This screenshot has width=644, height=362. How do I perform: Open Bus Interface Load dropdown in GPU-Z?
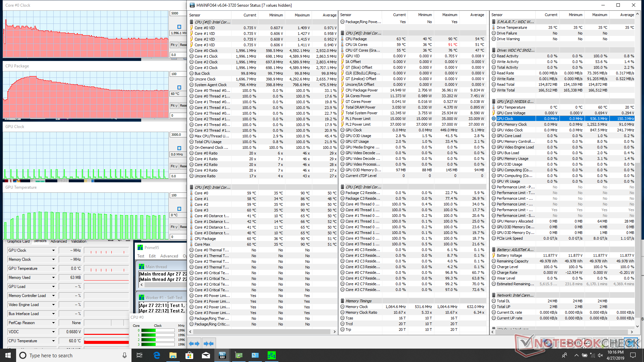click(x=53, y=314)
